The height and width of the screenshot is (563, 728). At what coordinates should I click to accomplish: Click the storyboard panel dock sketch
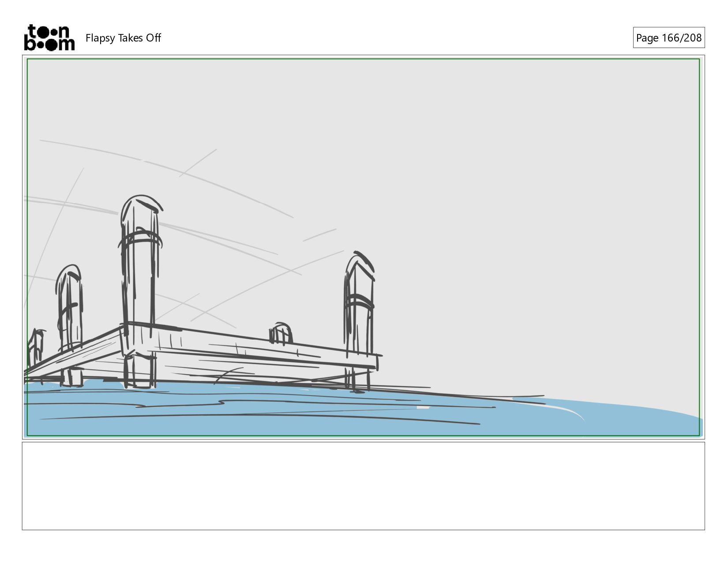tap(363, 247)
